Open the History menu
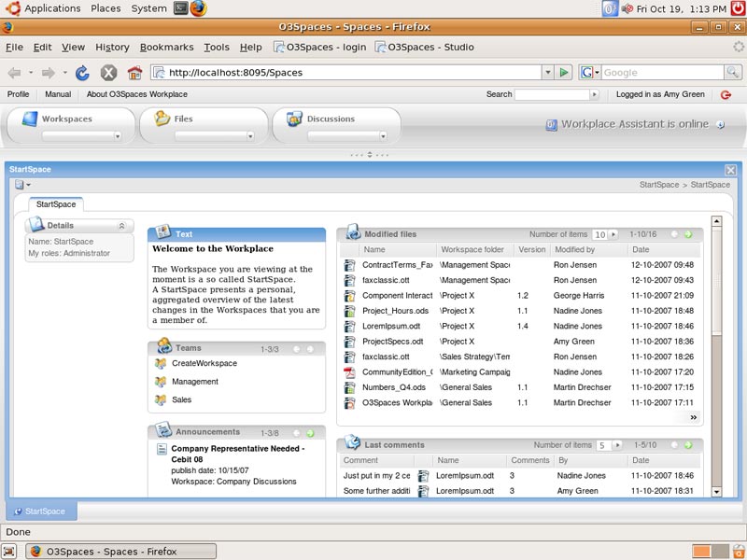The width and height of the screenshot is (747, 560). pyautogui.click(x=112, y=48)
